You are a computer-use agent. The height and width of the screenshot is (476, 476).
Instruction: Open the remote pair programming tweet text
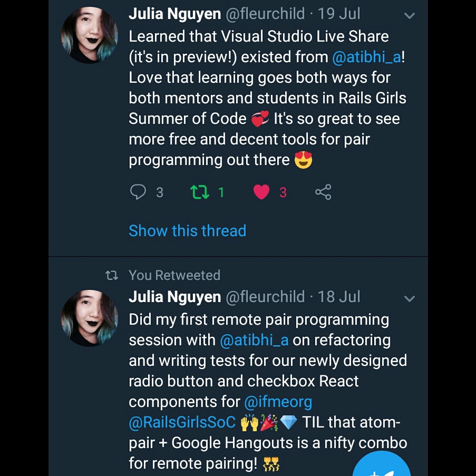coord(268,391)
